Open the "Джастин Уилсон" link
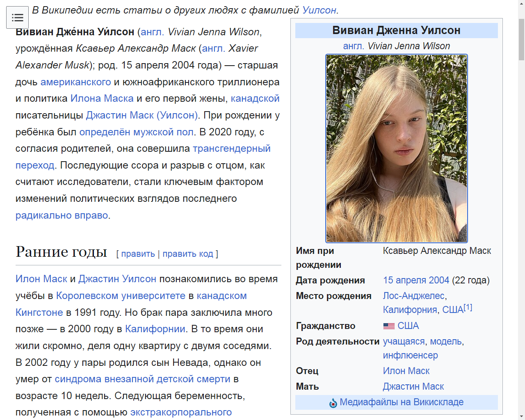This screenshot has width=525, height=420. point(117,279)
